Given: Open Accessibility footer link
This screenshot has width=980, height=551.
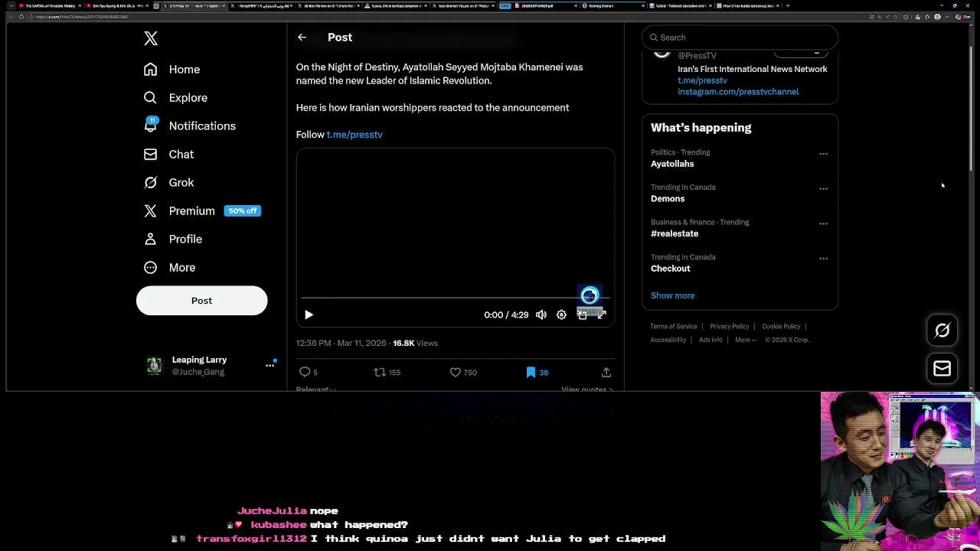Looking at the screenshot, I should pos(668,340).
